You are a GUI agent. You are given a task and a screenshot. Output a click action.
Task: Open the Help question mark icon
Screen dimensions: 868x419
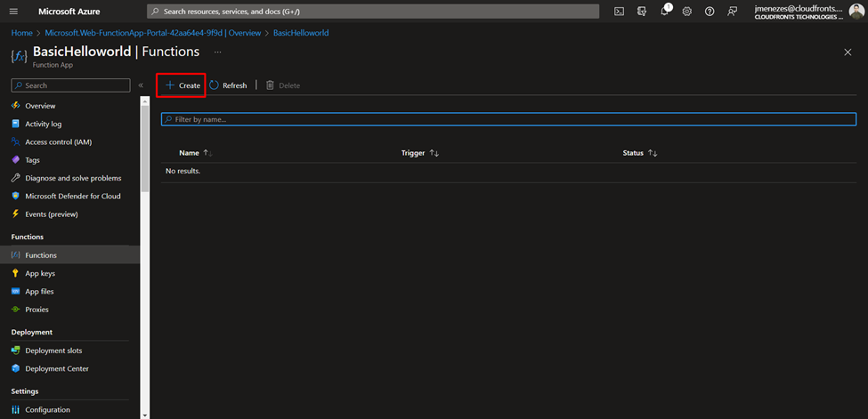point(710,11)
